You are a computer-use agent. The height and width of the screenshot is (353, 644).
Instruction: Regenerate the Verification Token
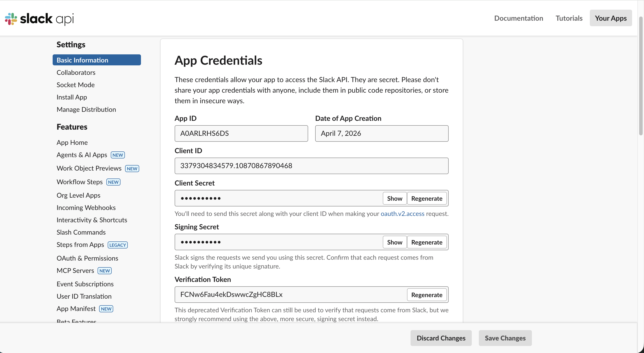click(x=426, y=295)
